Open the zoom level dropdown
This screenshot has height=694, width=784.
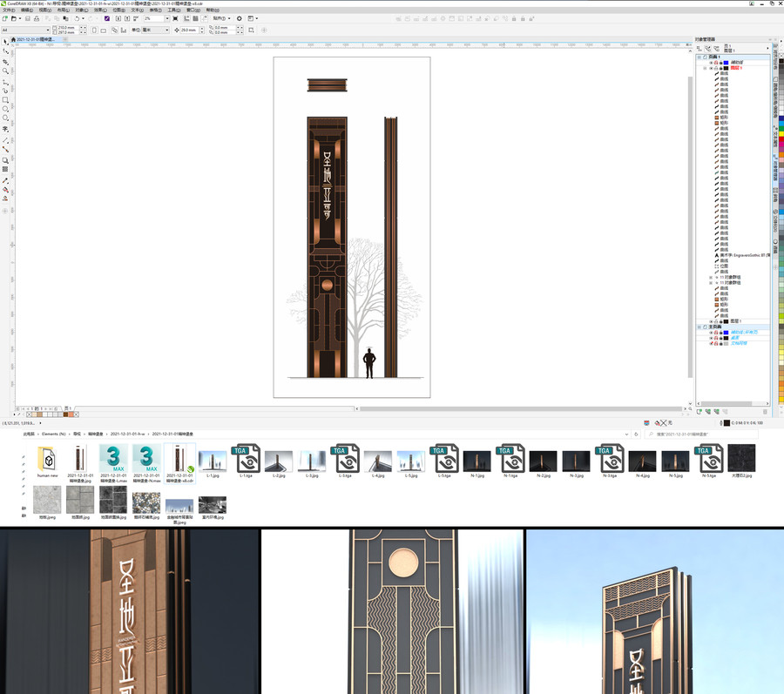(167, 18)
